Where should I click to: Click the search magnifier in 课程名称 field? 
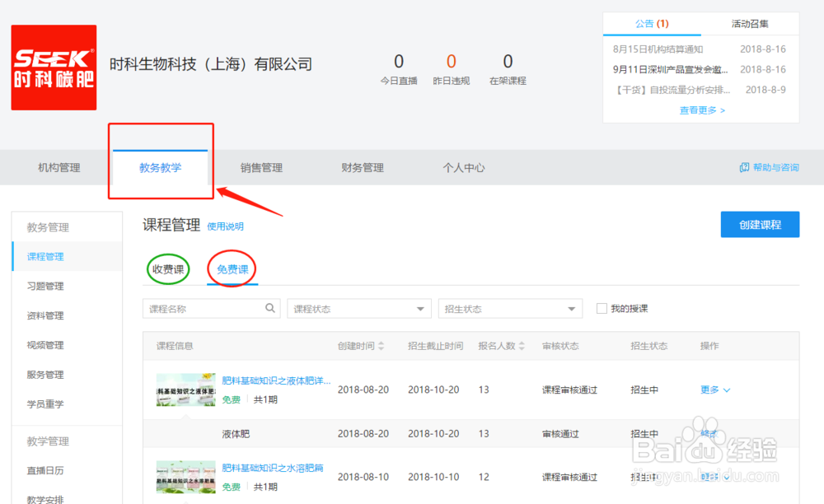point(270,308)
